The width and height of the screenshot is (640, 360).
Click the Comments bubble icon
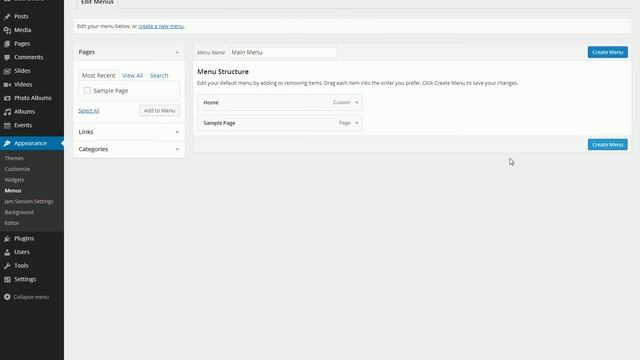(x=7, y=58)
